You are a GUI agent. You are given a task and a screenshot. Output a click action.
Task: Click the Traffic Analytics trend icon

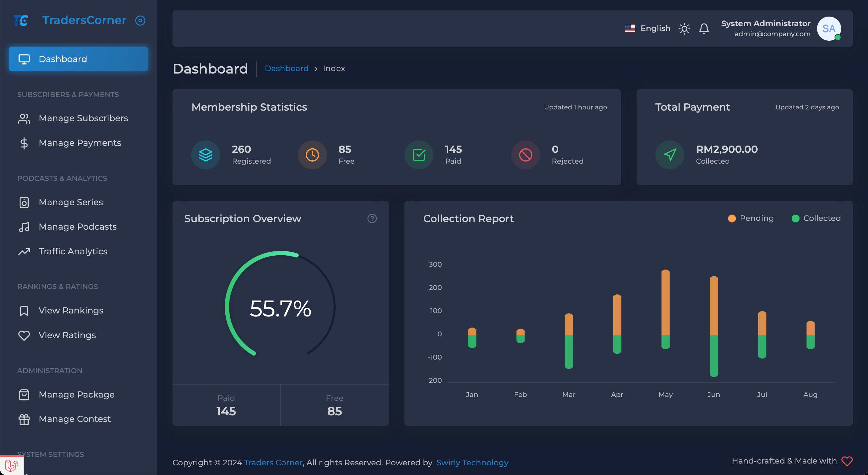pyautogui.click(x=24, y=251)
